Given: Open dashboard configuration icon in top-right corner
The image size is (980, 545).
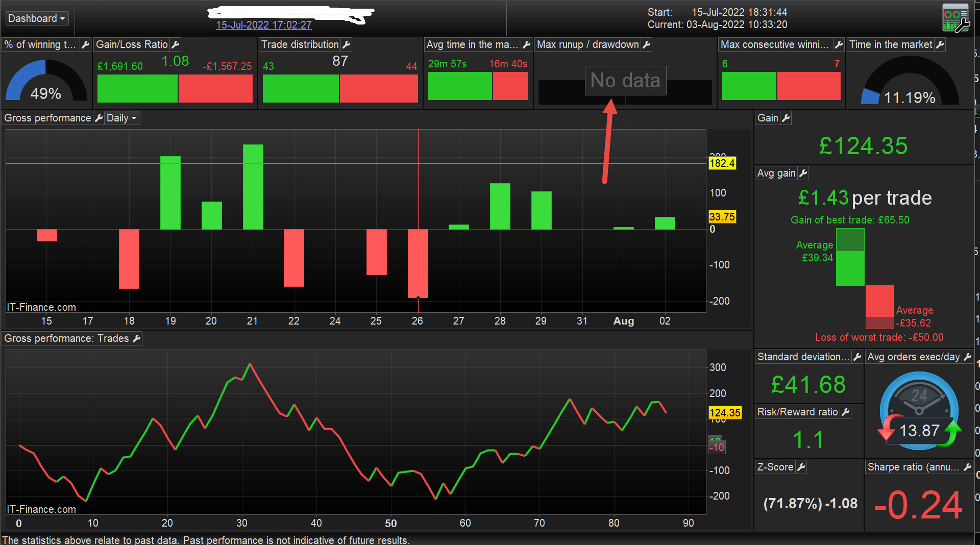Looking at the screenshot, I should (x=955, y=18).
